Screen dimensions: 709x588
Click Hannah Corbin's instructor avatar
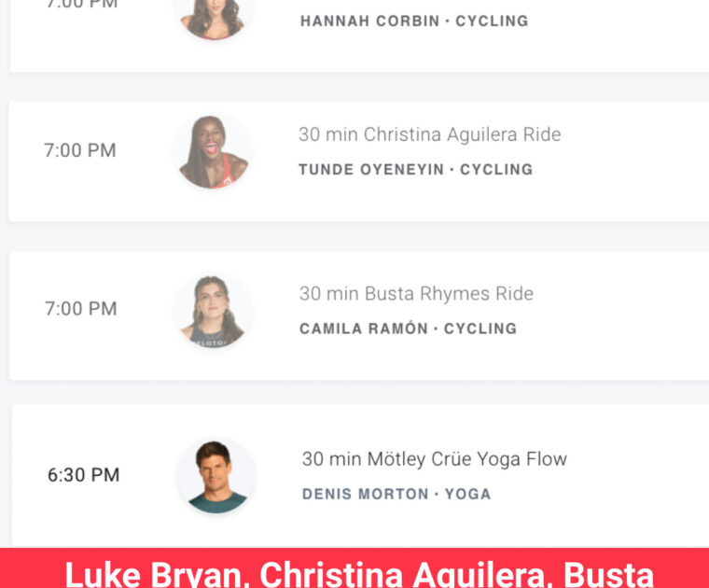[213, 17]
